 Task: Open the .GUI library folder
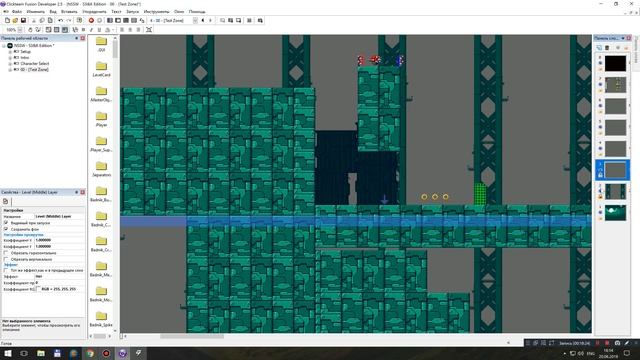point(101,44)
